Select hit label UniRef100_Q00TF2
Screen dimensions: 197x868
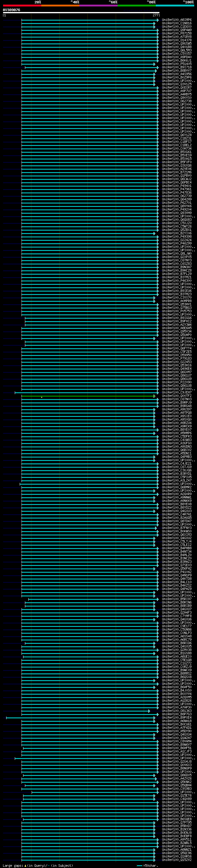click(176, 396)
